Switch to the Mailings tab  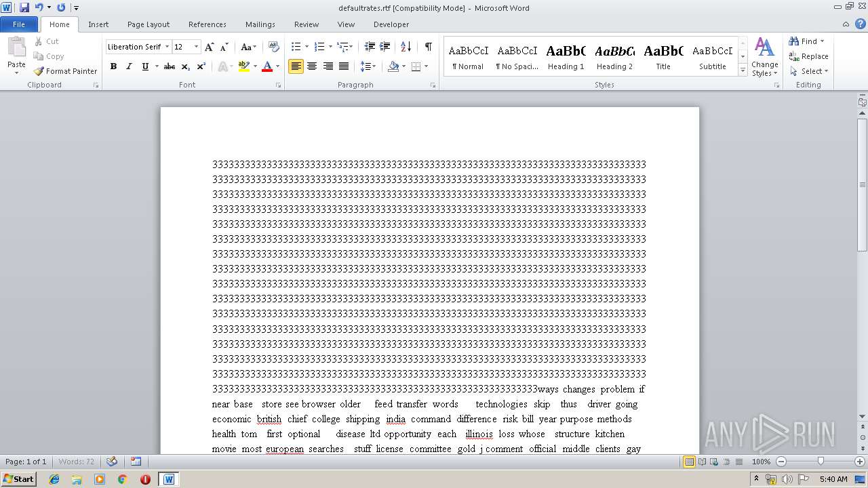tap(260, 24)
